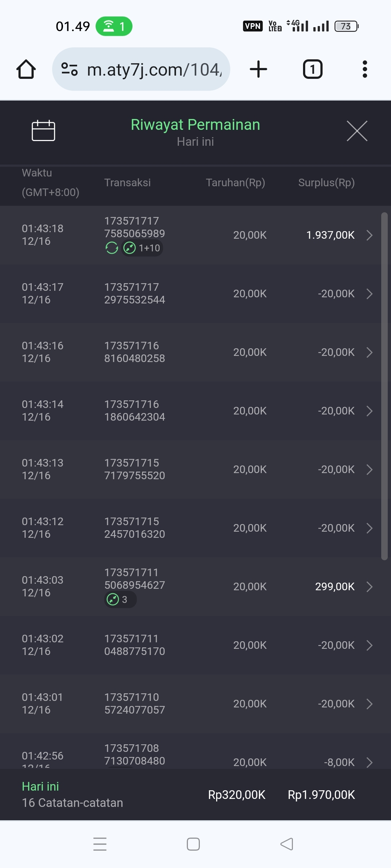Open a new browser tab
391x868 pixels.
click(x=258, y=69)
